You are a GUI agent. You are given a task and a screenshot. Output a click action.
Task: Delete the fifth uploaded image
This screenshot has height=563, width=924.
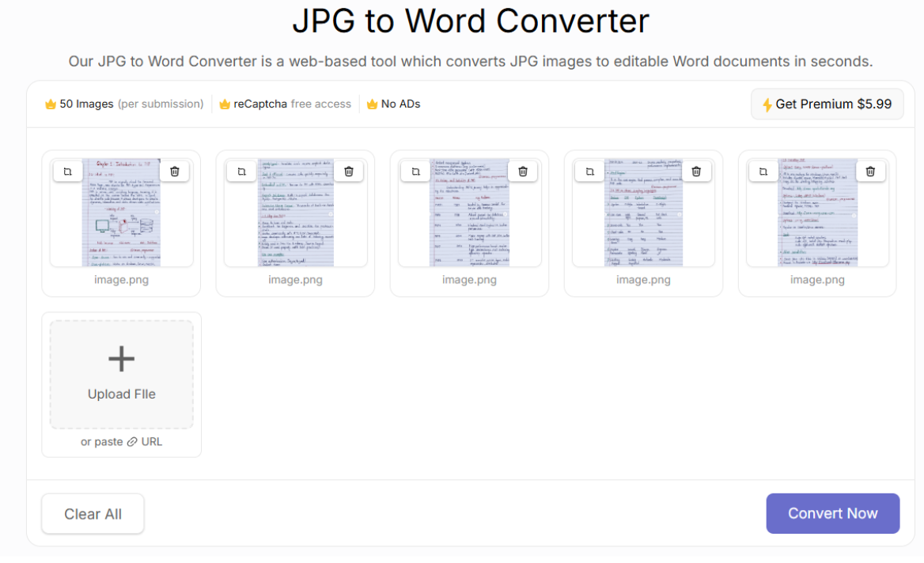tap(870, 172)
